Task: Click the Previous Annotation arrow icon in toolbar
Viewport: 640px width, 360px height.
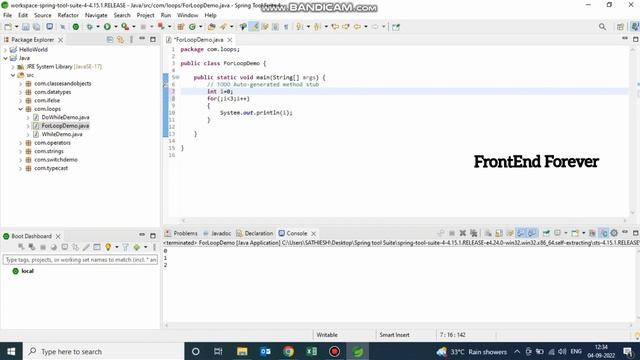Action: (x=318, y=27)
